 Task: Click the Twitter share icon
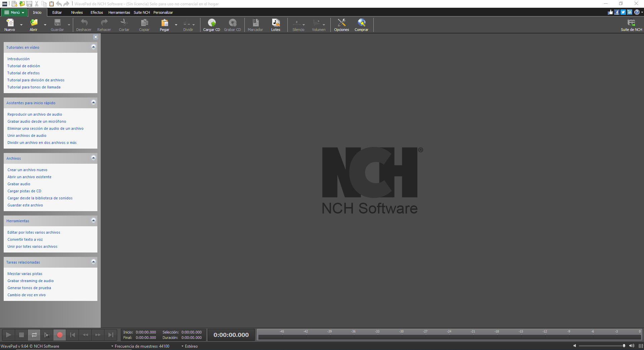[x=623, y=12]
